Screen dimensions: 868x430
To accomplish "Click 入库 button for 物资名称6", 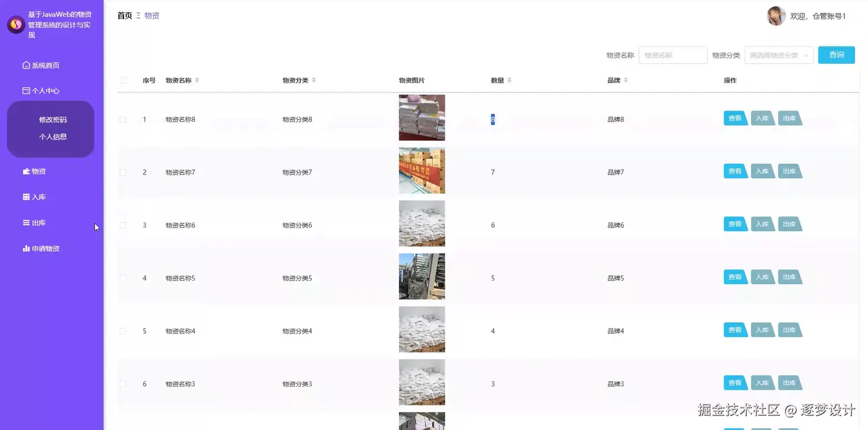I will click(x=762, y=224).
